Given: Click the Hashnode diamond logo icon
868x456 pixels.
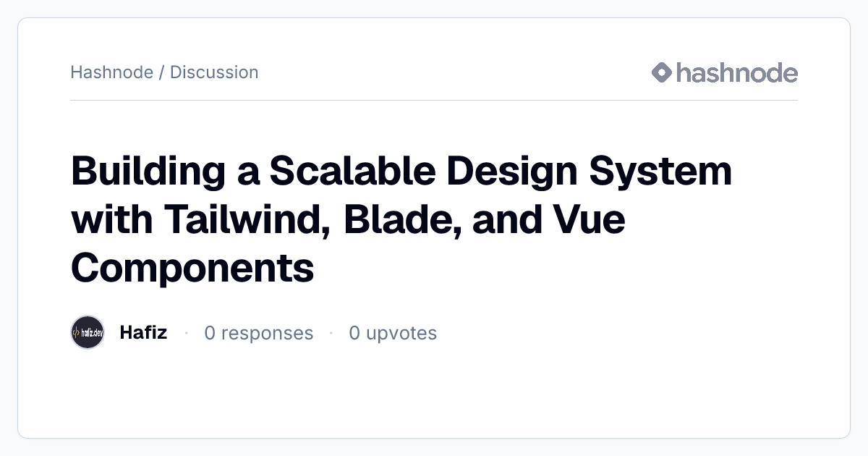Looking at the screenshot, I should point(662,72).
